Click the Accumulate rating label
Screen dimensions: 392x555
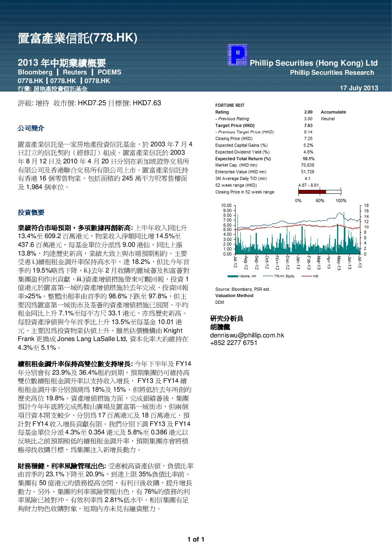(x=333, y=112)
